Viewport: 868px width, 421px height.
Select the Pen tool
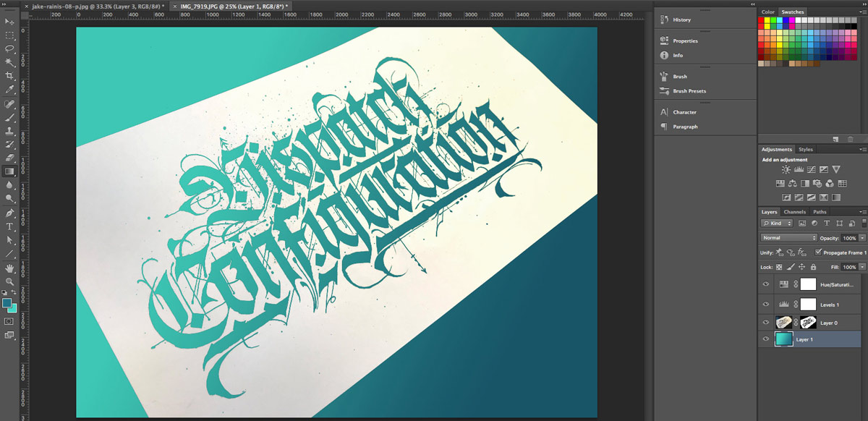click(9, 213)
